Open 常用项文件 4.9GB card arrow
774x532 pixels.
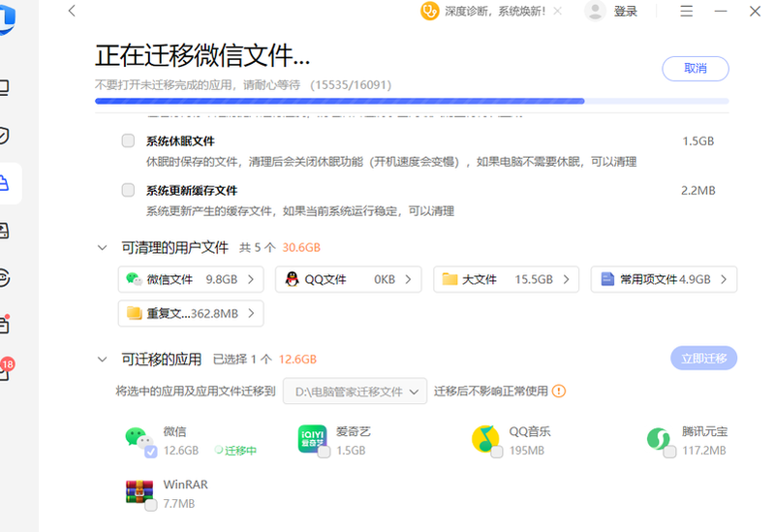[x=724, y=280]
